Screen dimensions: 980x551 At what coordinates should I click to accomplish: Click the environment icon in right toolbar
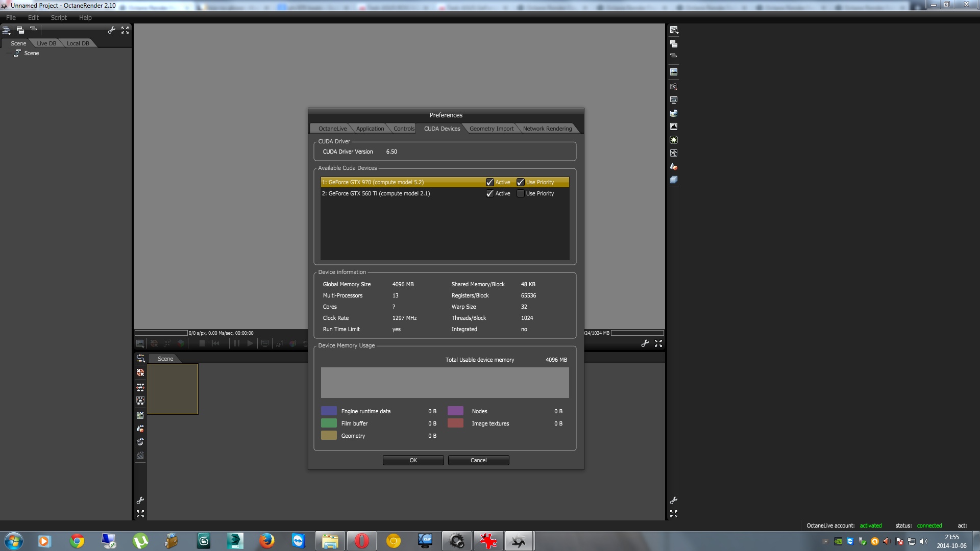point(674,113)
